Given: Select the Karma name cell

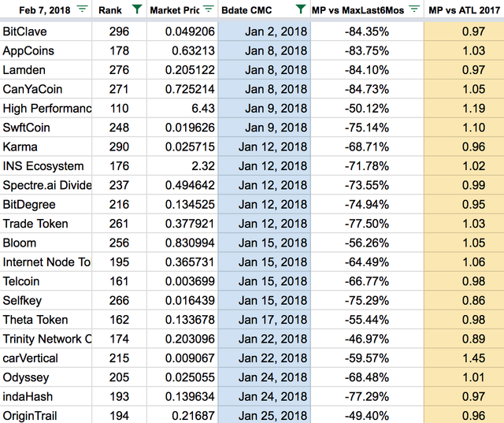Looking at the screenshot, I should click(46, 147).
